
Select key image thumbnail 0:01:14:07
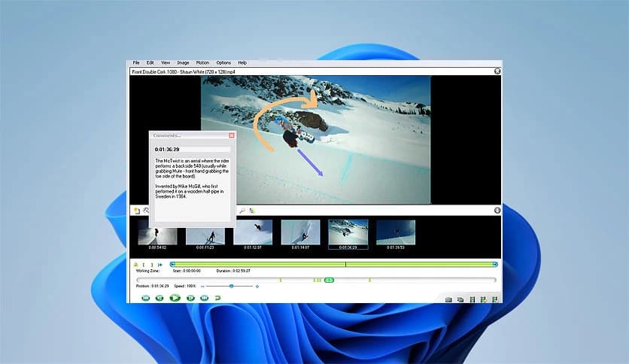pyautogui.click(x=300, y=232)
